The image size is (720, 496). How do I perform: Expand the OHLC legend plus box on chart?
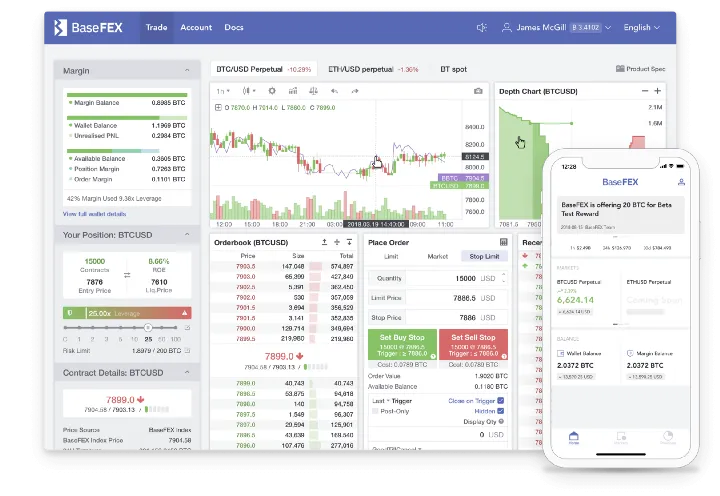pos(218,107)
